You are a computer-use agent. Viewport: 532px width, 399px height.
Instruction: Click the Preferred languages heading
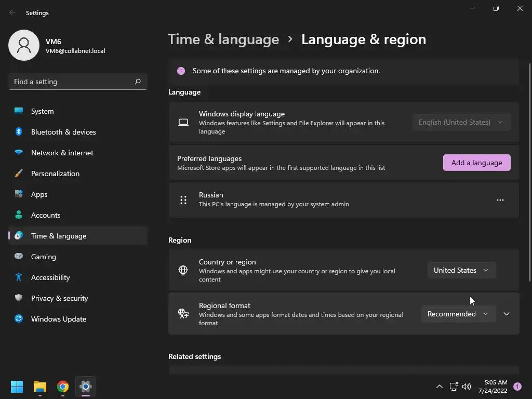(209, 158)
